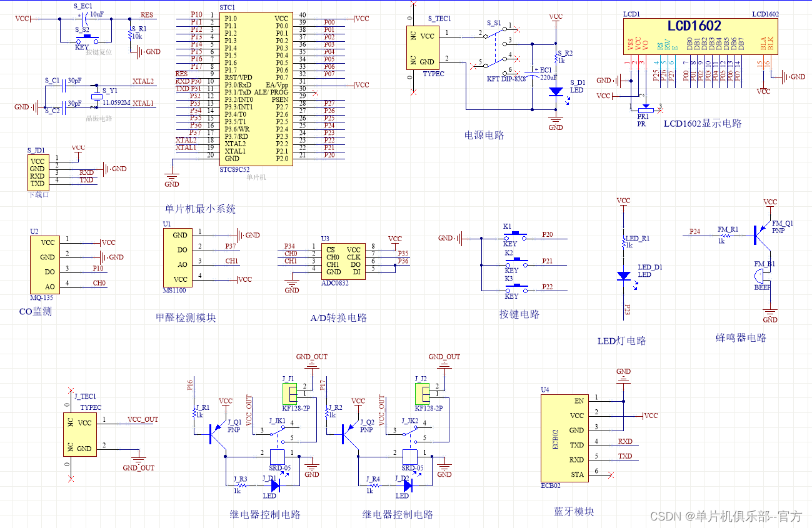Click the 'VCC_OUT' net label on J_TEC1
This screenshot has width=812, height=528.
click(143, 420)
